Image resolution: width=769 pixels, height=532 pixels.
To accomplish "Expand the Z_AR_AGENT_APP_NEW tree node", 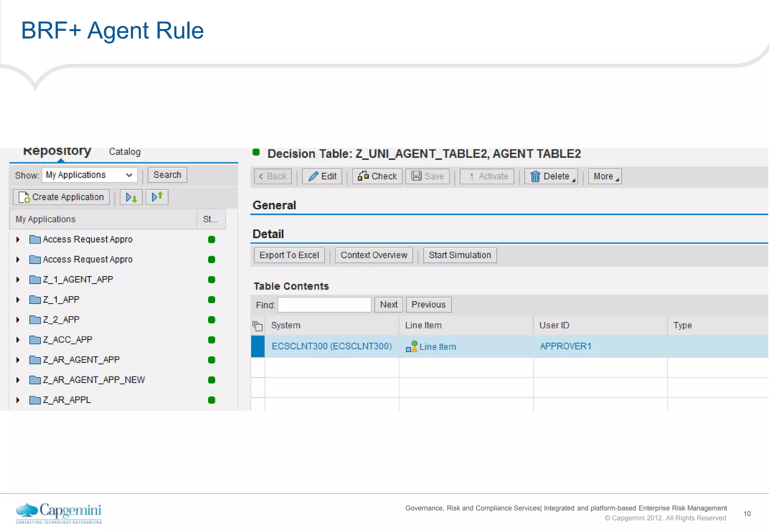I will pos(18,380).
